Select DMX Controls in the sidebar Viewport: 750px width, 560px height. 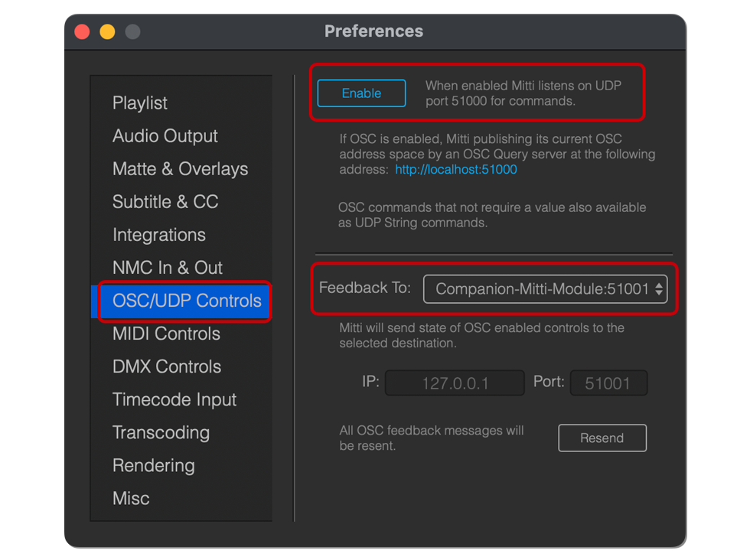click(167, 366)
